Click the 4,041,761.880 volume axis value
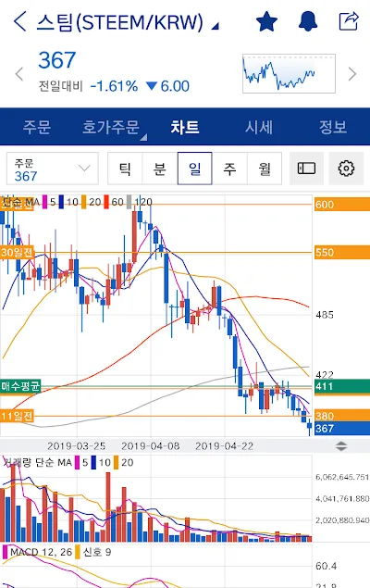This screenshot has height=588, width=370. coord(342,499)
